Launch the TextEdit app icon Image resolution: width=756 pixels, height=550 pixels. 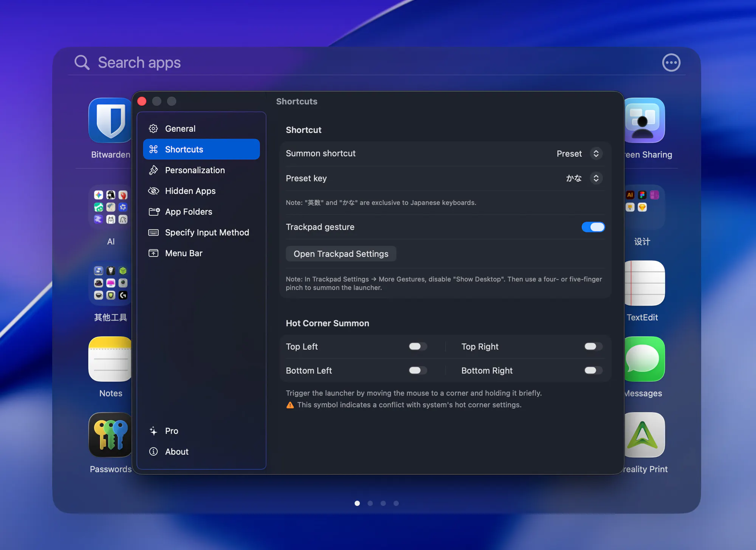click(644, 283)
